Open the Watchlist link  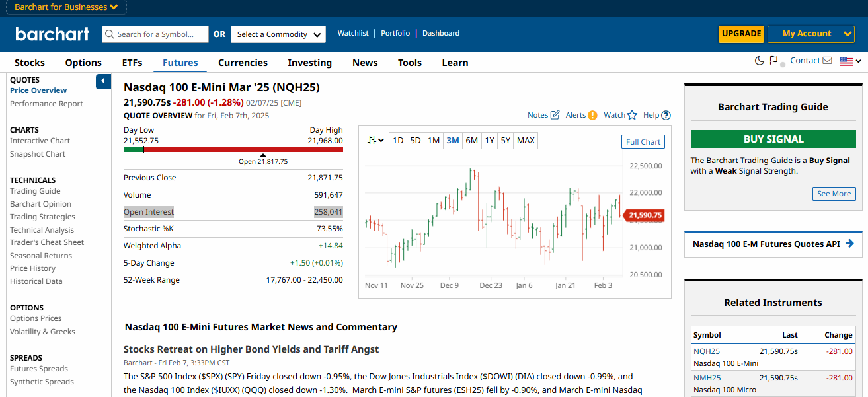[353, 33]
